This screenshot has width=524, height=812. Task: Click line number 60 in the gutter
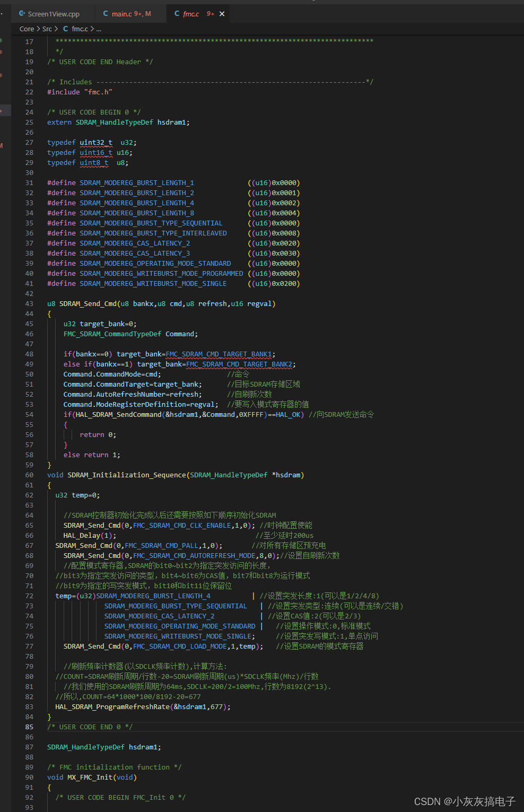coord(29,475)
